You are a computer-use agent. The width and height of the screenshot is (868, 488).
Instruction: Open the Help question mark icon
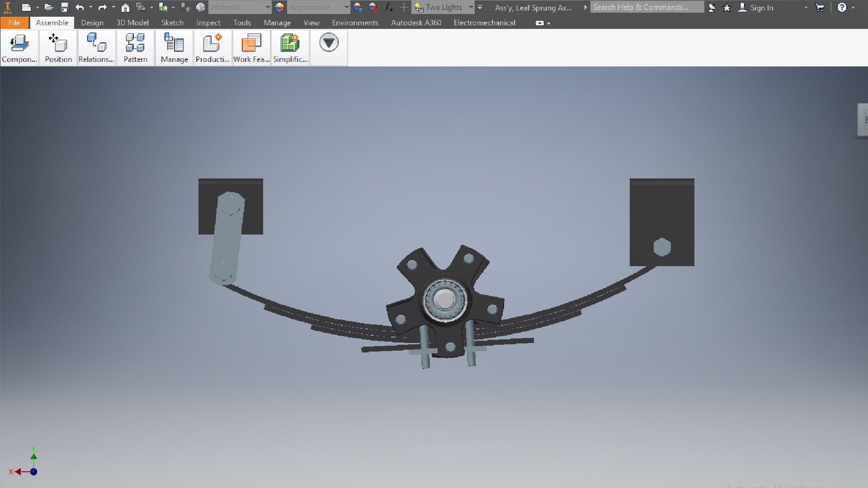842,7
